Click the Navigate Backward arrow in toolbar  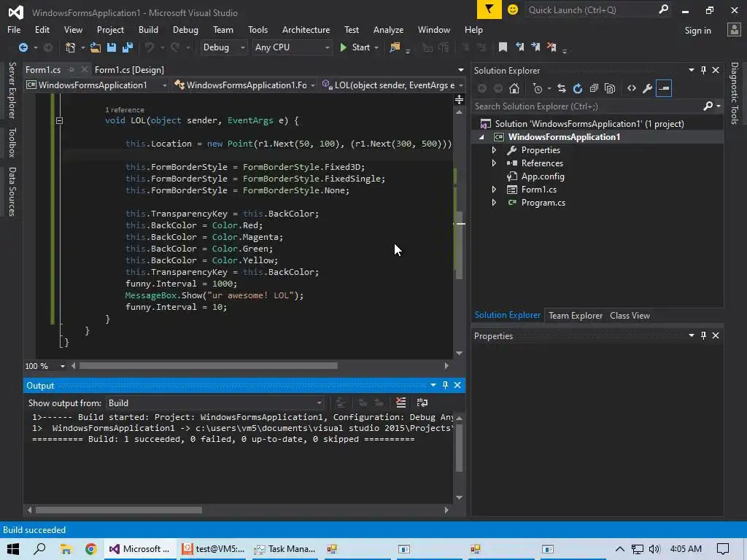23,47
